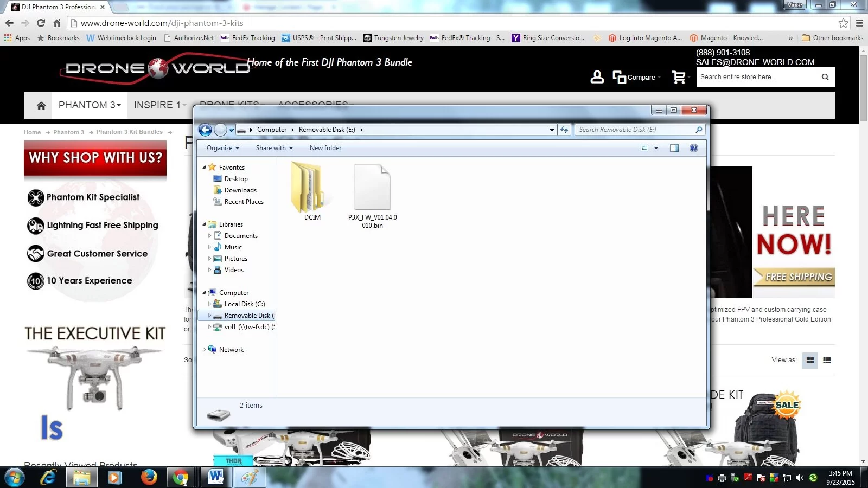Screen dimensions: 868x488
Task: Click the account user icon on website
Action: coord(597,77)
